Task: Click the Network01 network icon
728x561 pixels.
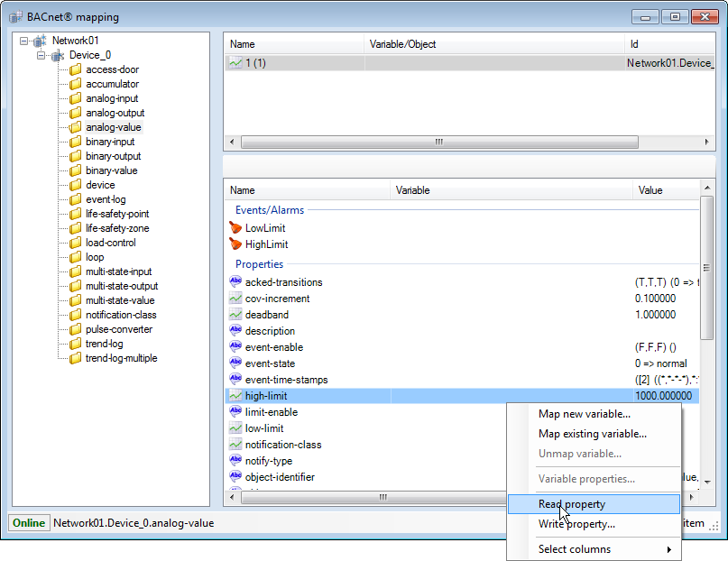Action: (x=40, y=41)
